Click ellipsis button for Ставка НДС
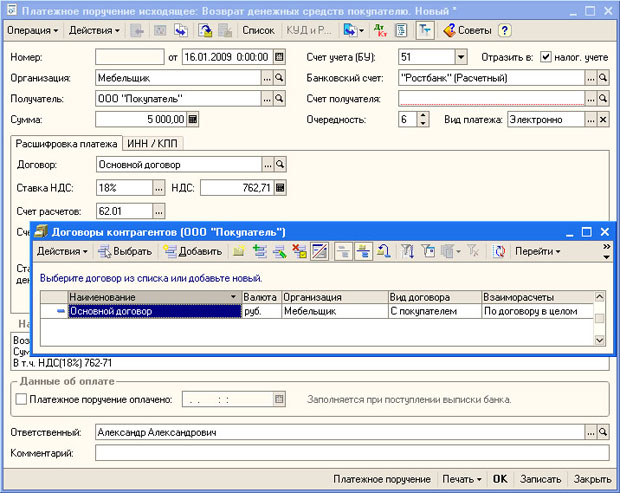 pos(159,188)
